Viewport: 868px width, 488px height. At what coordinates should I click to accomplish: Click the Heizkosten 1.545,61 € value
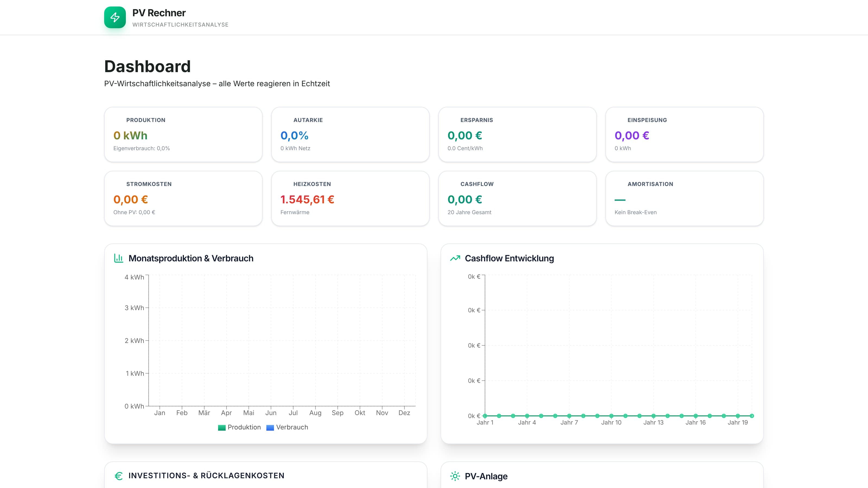tap(307, 199)
